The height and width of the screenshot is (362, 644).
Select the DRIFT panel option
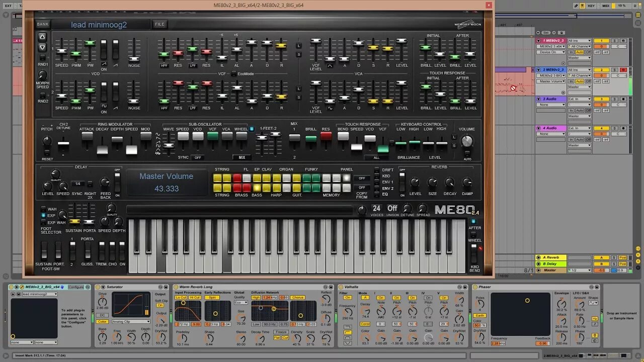377,170
